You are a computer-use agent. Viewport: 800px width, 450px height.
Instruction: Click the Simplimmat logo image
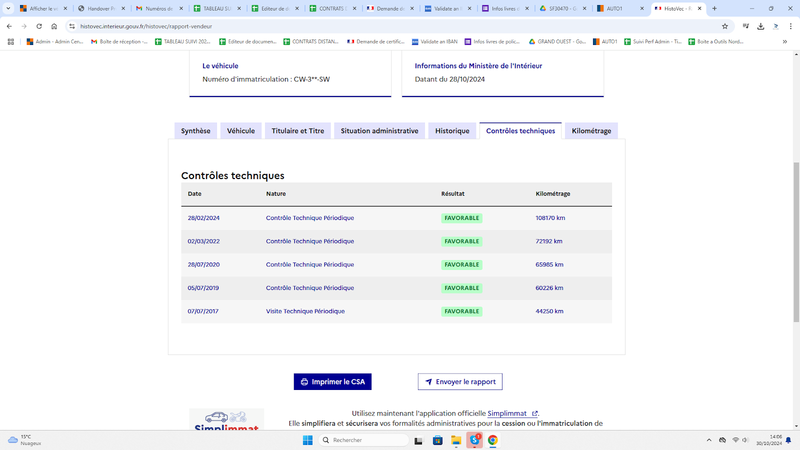227,419
